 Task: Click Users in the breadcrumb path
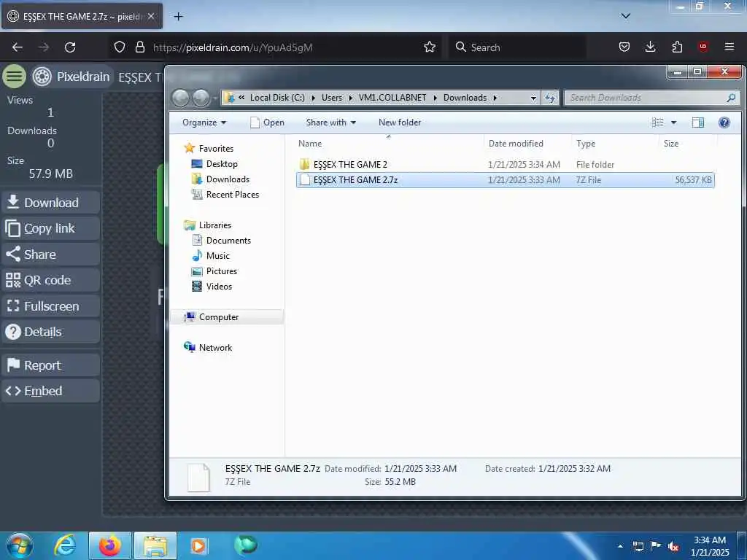pos(332,98)
